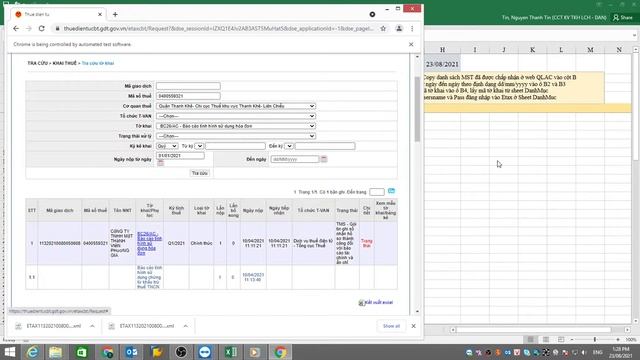Click the volume speaker tray icon
Viewport: 640px width, 360px height.
coord(584,352)
